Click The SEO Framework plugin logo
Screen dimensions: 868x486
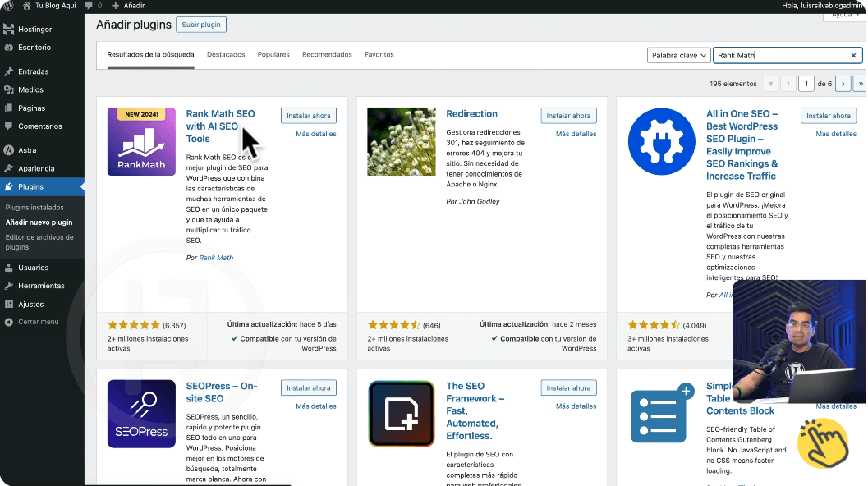coord(402,414)
